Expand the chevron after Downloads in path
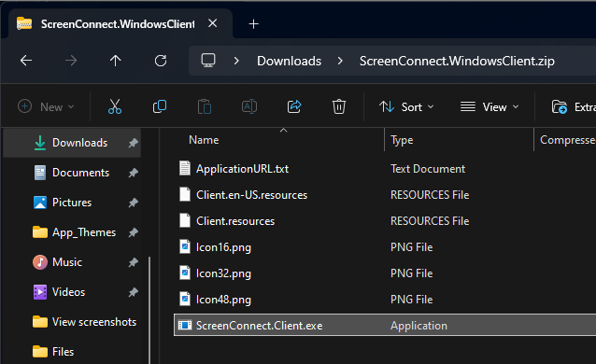 pyautogui.click(x=340, y=61)
